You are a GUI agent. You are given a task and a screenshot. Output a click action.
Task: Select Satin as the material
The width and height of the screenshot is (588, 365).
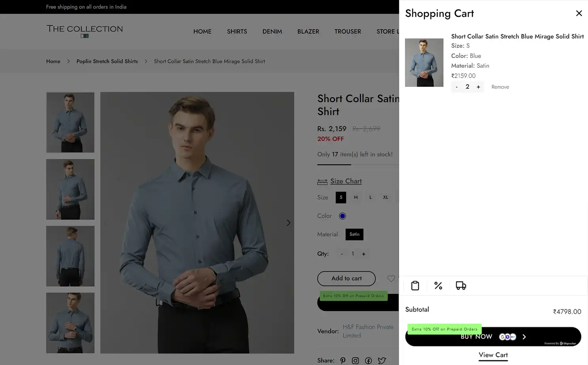coord(354,234)
